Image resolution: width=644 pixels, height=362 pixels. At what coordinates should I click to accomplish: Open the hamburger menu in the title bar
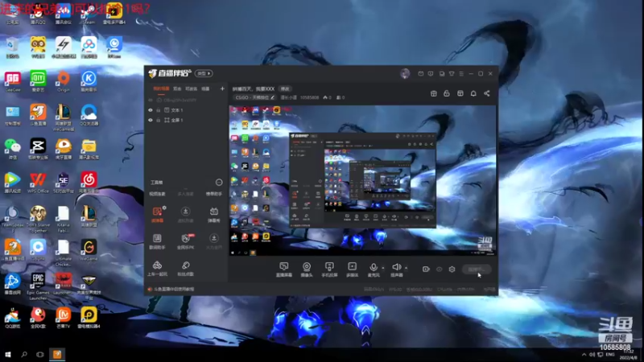[x=461, y=74]
